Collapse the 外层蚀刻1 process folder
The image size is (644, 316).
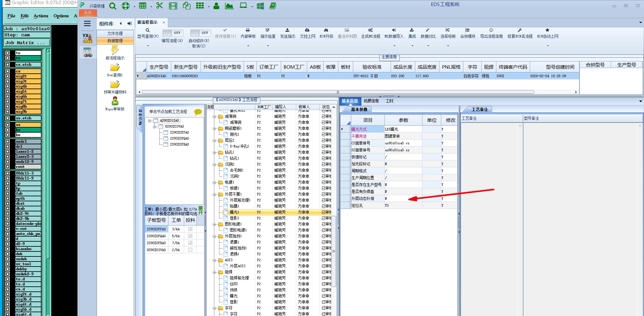pyautogui.click(x=215, y=236)
